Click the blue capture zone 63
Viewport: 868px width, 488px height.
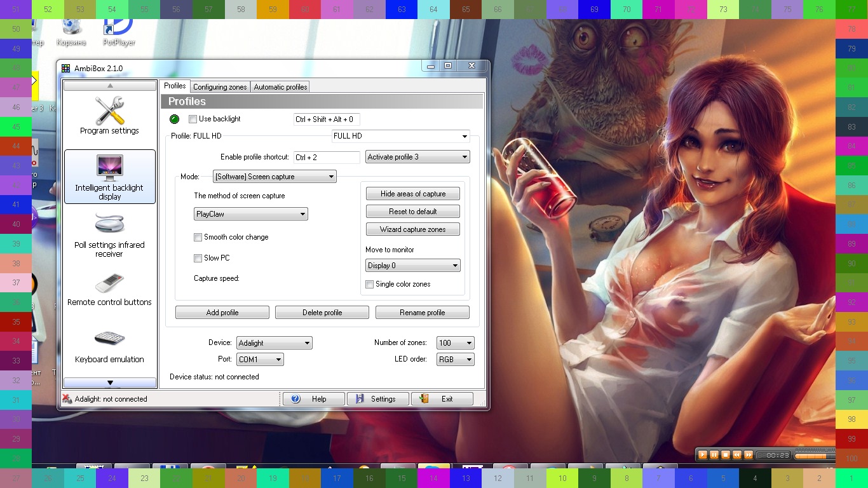pos(402,10)
